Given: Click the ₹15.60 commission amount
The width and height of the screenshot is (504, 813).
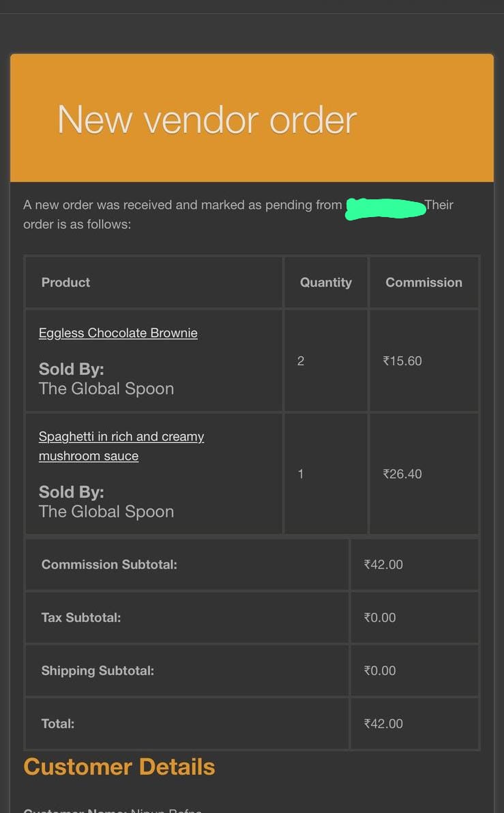Looking at the screenshot, I should point(402,361).
